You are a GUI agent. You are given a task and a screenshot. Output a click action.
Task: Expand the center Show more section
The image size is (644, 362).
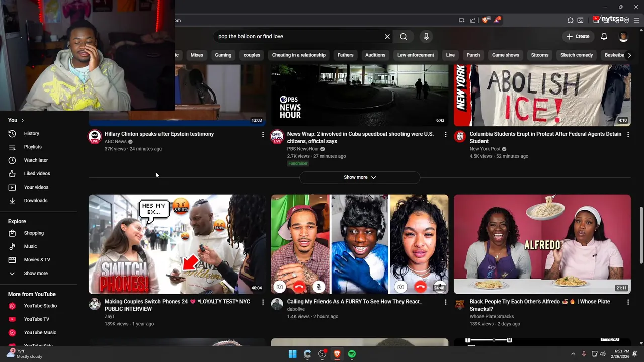click(360, 177)
